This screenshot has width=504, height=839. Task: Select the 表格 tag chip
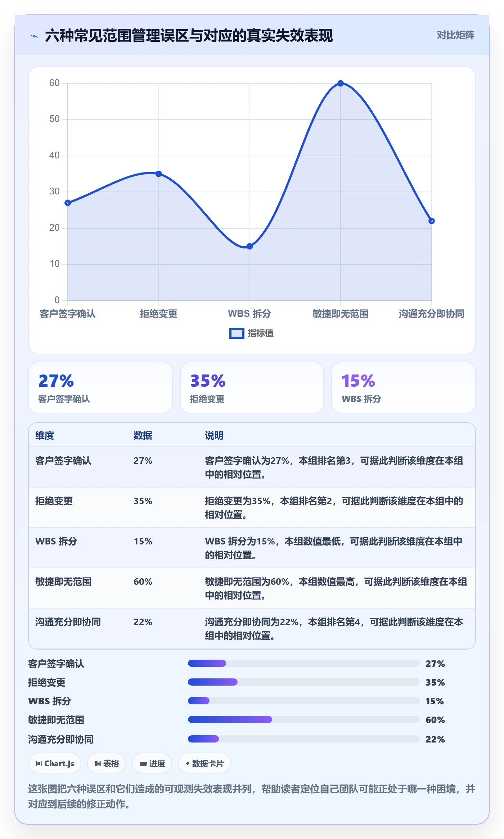[107, 763]
